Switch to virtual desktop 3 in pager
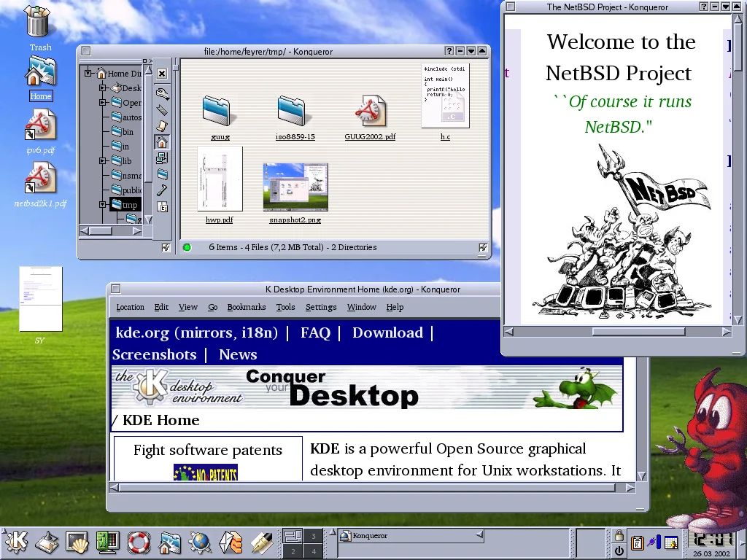This screenshot has width=747, height=560. pos(314,536)
